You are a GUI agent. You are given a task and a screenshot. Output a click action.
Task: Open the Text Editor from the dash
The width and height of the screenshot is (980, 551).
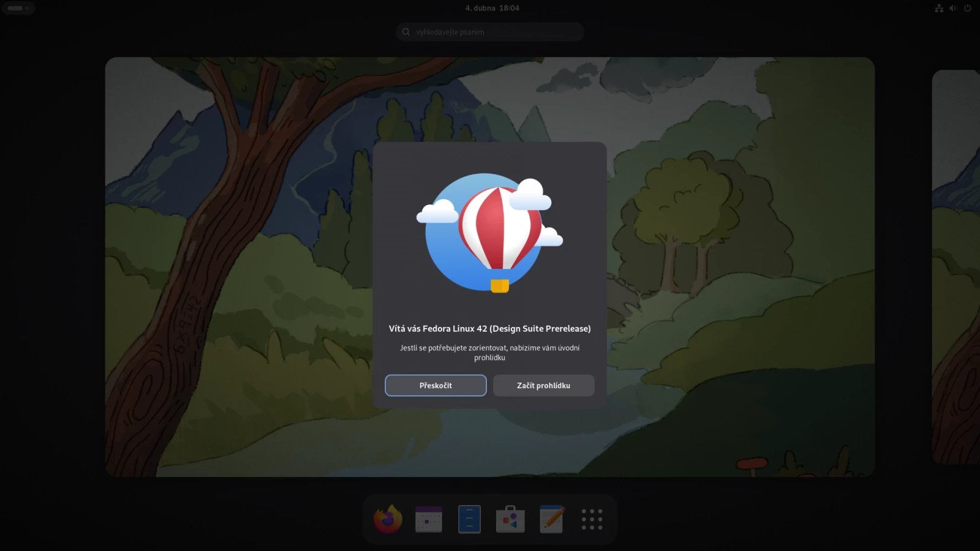click(x=551, y=519)
